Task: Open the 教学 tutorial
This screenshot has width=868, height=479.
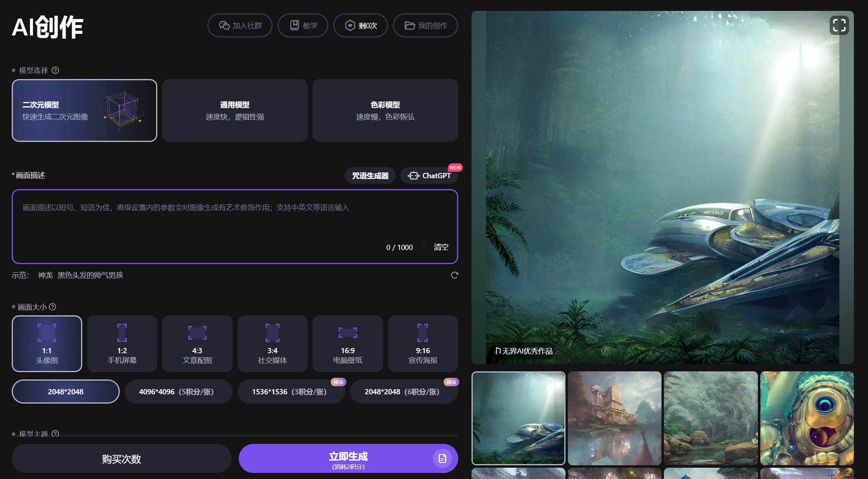Action: click(x=303, y=25)
